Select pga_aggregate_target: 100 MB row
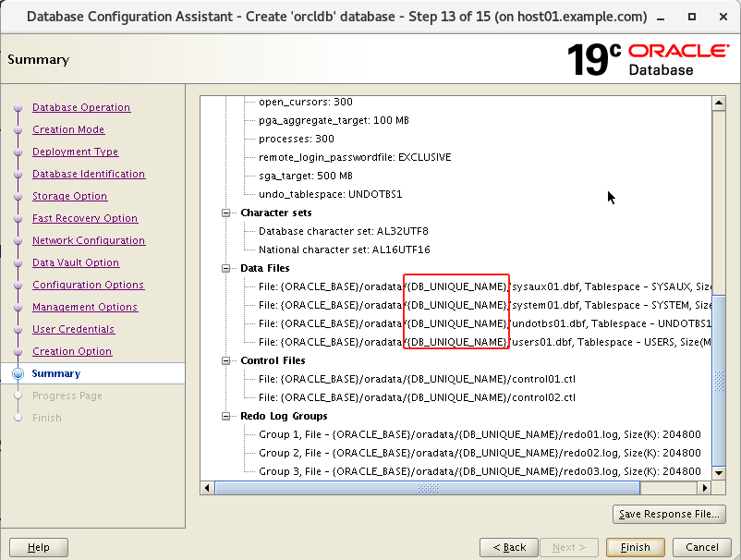This screenshot has height=560, width=741. (334, 120)
